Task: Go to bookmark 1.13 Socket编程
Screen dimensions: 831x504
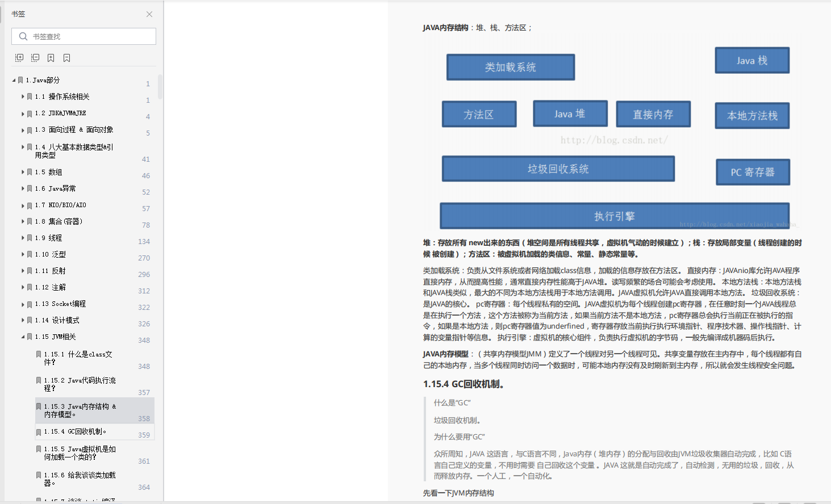Action: (x=60, y=304)
